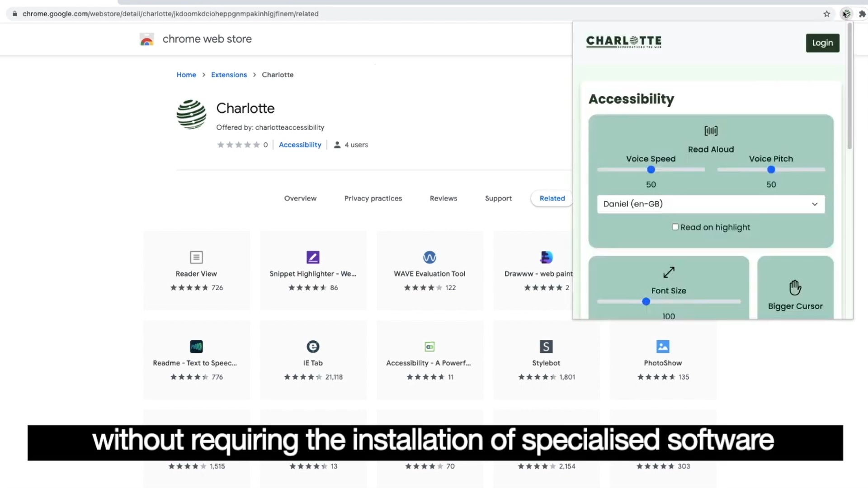Screen dimensions: 868x488
Task: Switch to the Privacy practices tab
Action: pos(373,198)
